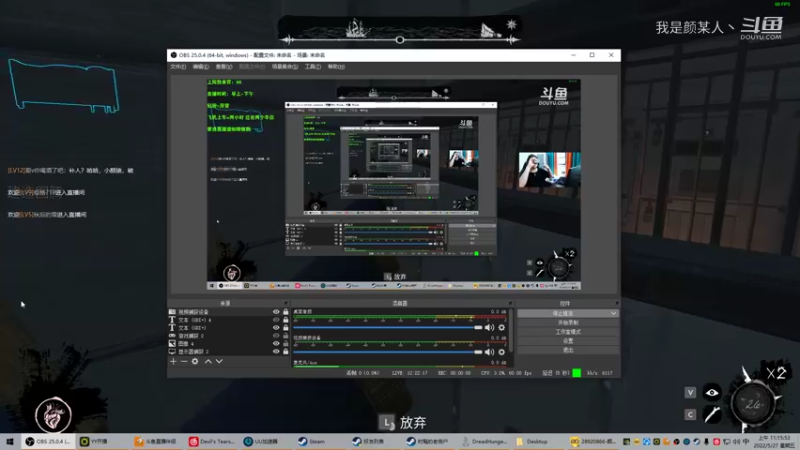The height and width of the screenshot is (450, 800).
Task: Remove selected source with the minus icon
Action: [x=184, y=361]
